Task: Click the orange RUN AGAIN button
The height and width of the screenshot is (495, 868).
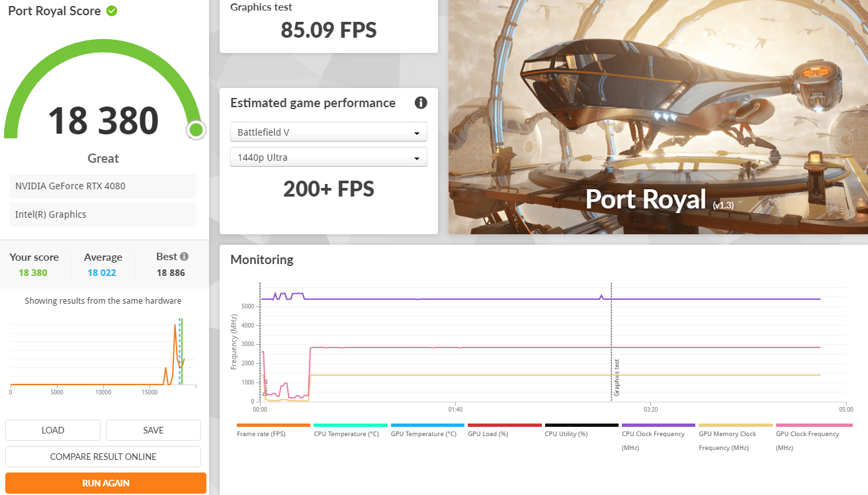Action: coord(106,483)
